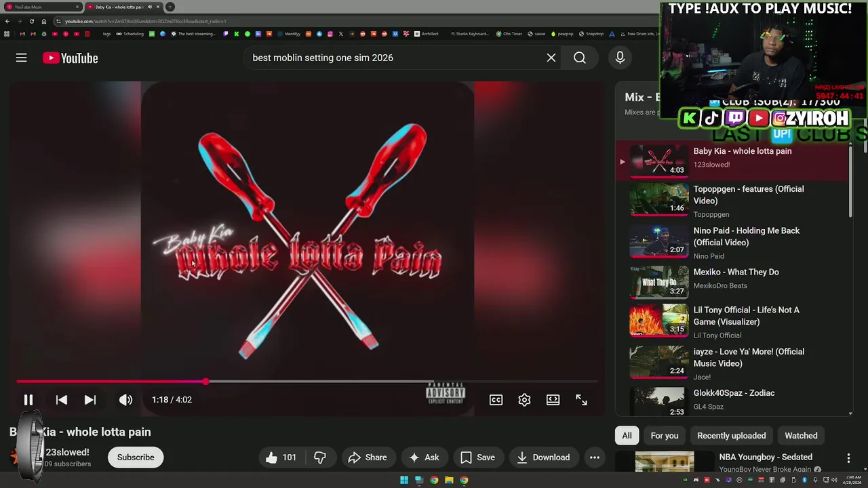This screenshot has height=488, width=868.
Task: Open the Ask button below the video
Action: pyautogui.click(x=423, y=457)
